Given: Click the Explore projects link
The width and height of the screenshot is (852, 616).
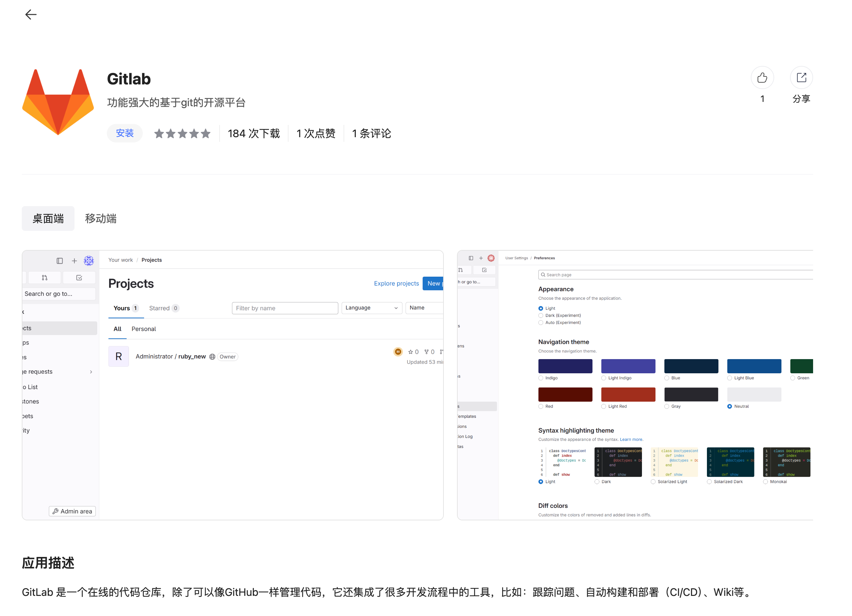Looking at the screenshot, I should (396, 283).
